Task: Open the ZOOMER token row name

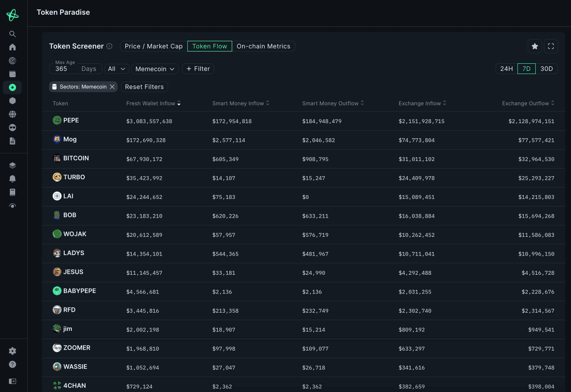Action: pos(77,348)
